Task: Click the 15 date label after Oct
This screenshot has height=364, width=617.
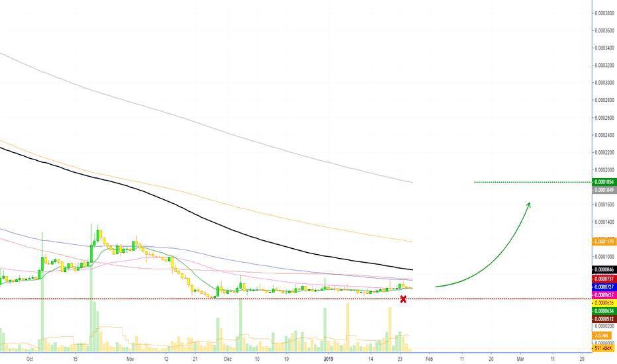Action: click(x=75, y=359)
